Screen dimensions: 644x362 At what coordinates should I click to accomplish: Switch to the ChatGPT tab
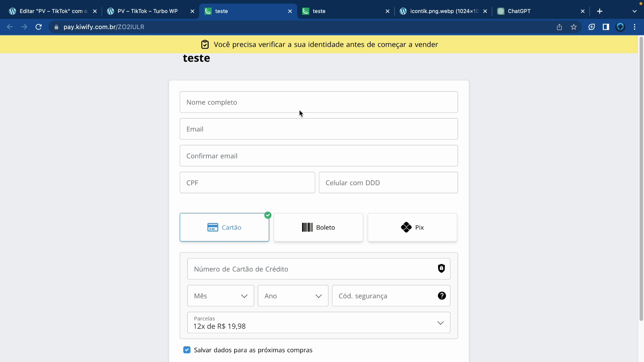tap(519, 11)
